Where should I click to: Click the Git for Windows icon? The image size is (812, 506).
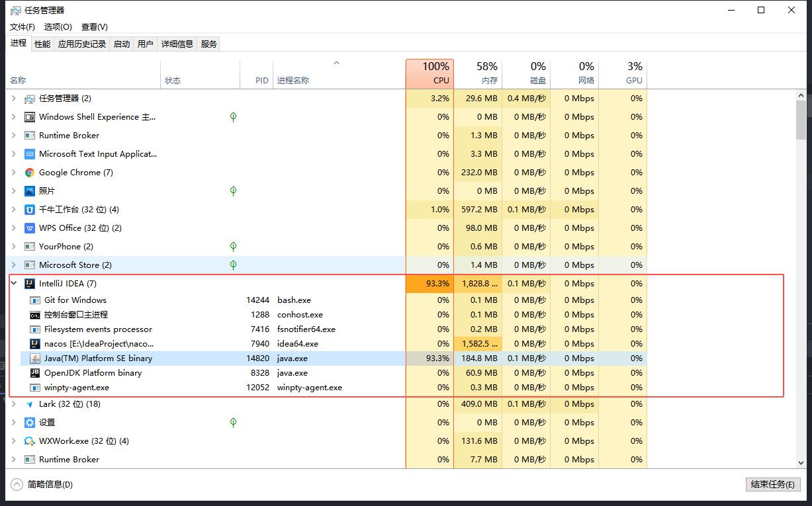click(35, 300)
